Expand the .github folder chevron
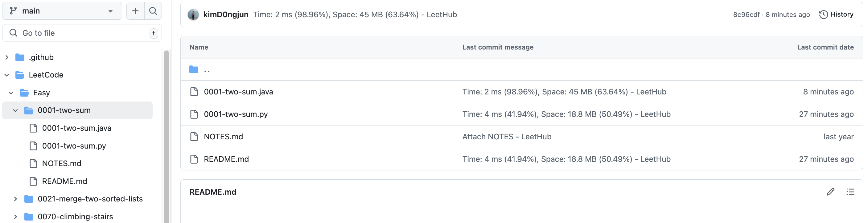This screenshot has width=868, height=223. coord(7,58)
